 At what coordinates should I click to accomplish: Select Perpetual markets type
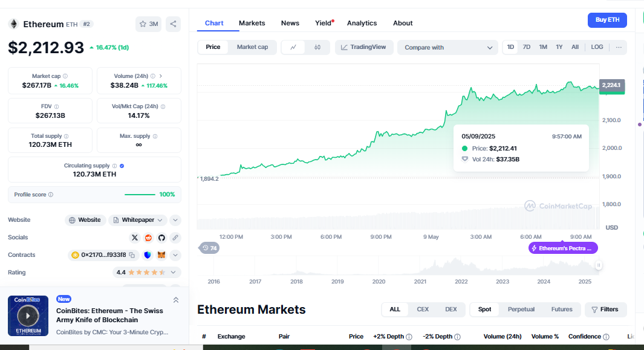[x=521, y=309]
